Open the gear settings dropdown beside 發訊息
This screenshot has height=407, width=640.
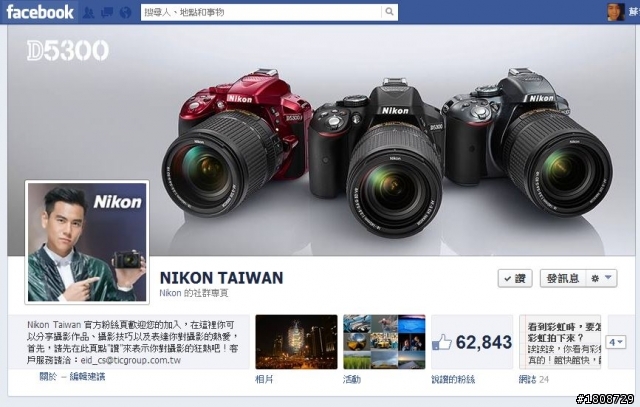tap(601, 278)
